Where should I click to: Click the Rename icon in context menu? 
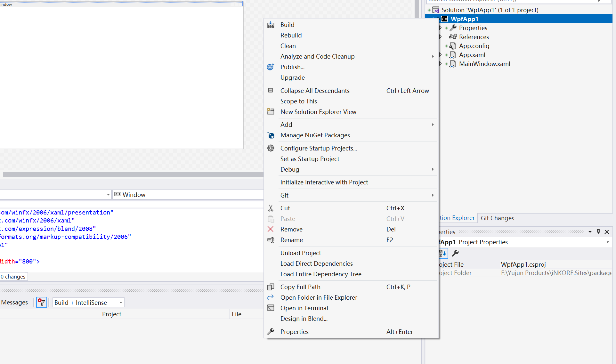[271, 240]
